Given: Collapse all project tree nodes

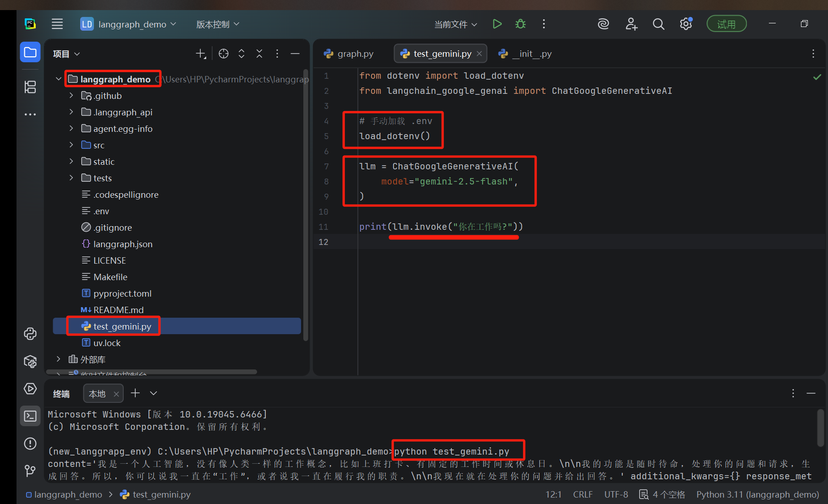Looking at the screenshot, I should 259,54.
